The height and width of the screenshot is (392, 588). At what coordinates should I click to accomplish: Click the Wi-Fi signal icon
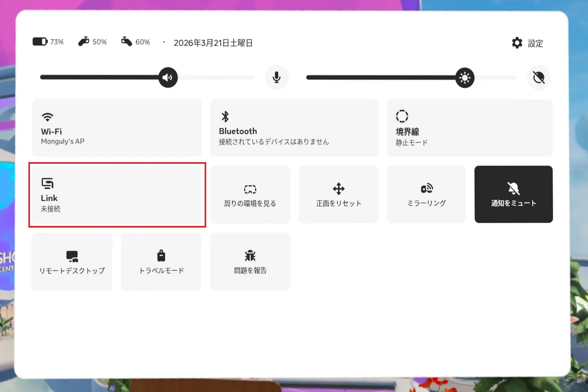(47, 117)
